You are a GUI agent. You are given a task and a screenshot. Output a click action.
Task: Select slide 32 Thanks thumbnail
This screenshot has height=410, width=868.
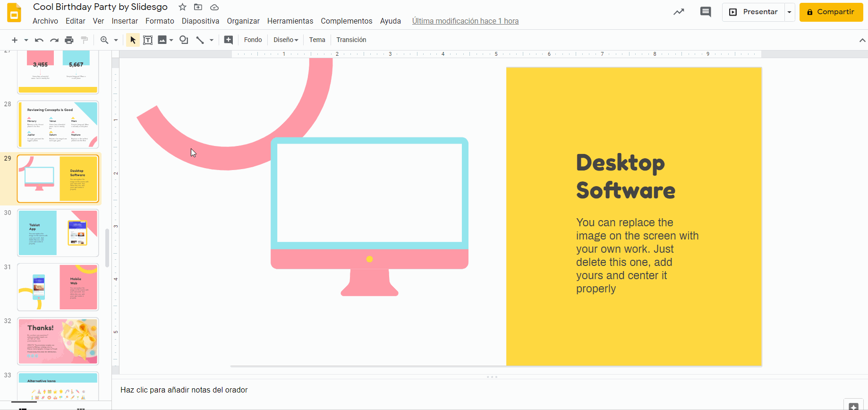(x=58, y=342)
